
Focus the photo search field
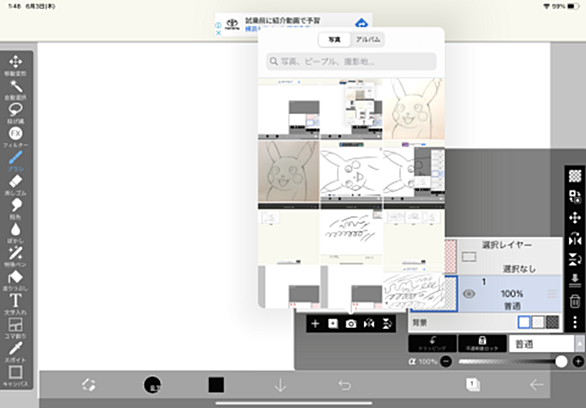(x=351, y=61)
